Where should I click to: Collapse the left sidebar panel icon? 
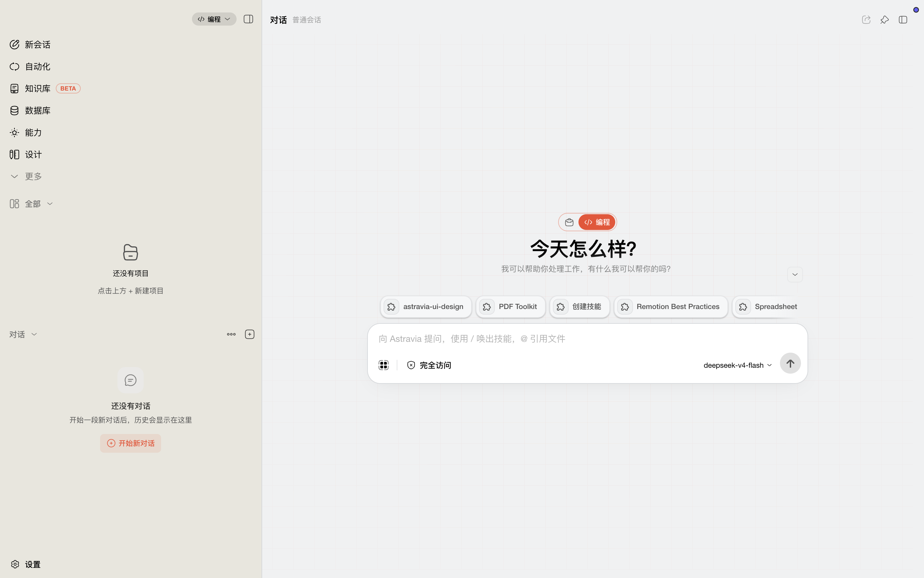point(248,19)
